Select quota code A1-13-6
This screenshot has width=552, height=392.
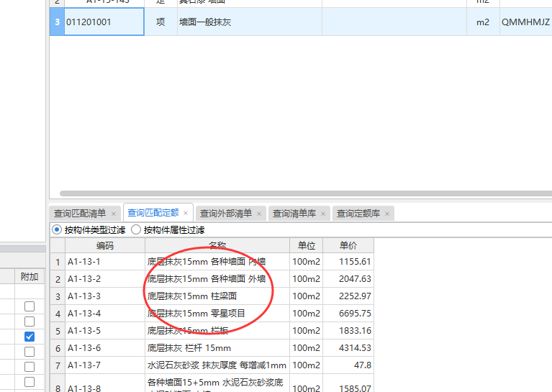[x=105, y=347]
